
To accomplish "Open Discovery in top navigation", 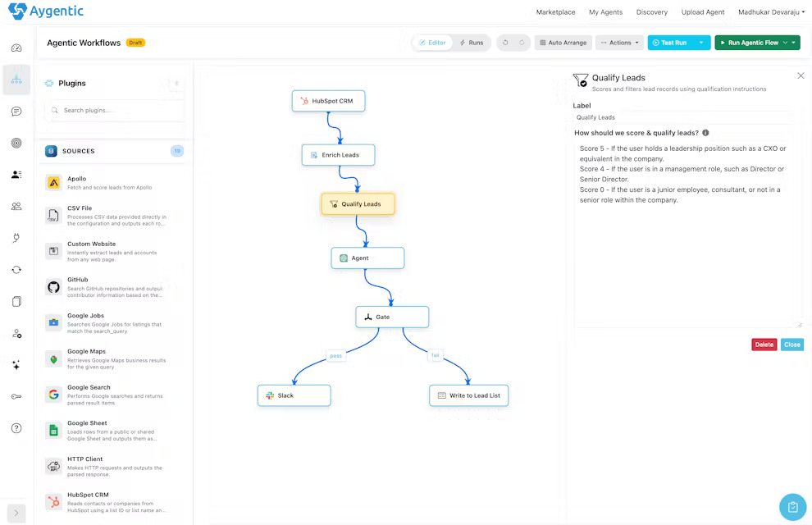I will point(651,12).
